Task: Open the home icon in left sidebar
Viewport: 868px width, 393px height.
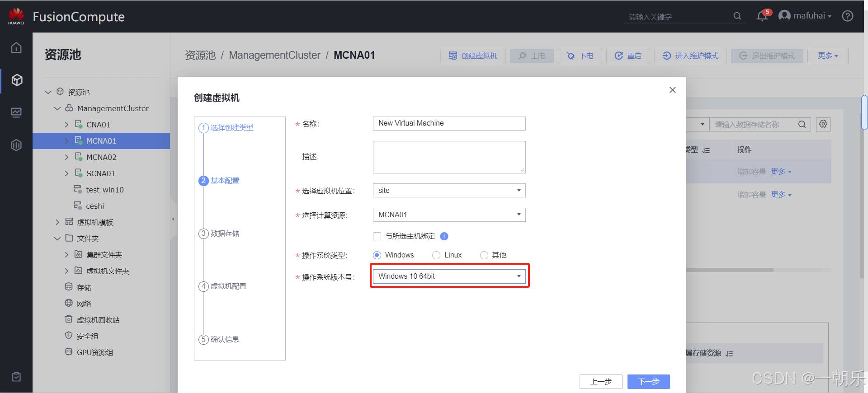Action: [x=16, y=47]
